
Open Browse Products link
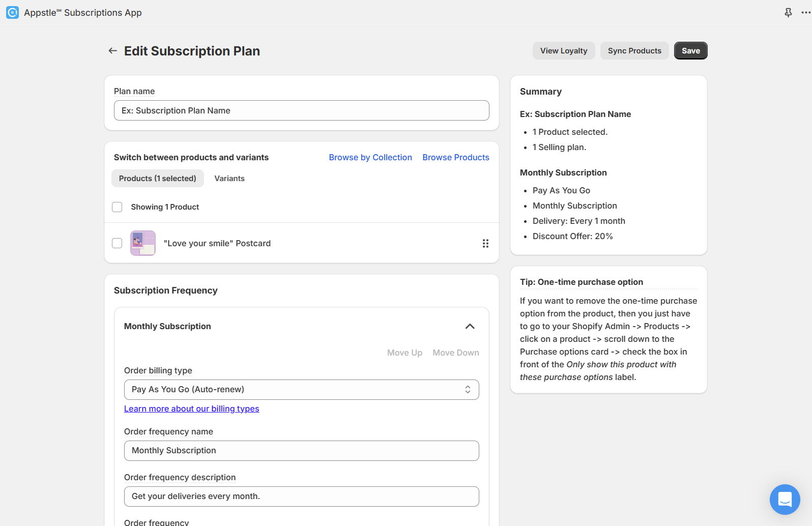[x=456, y=158]
